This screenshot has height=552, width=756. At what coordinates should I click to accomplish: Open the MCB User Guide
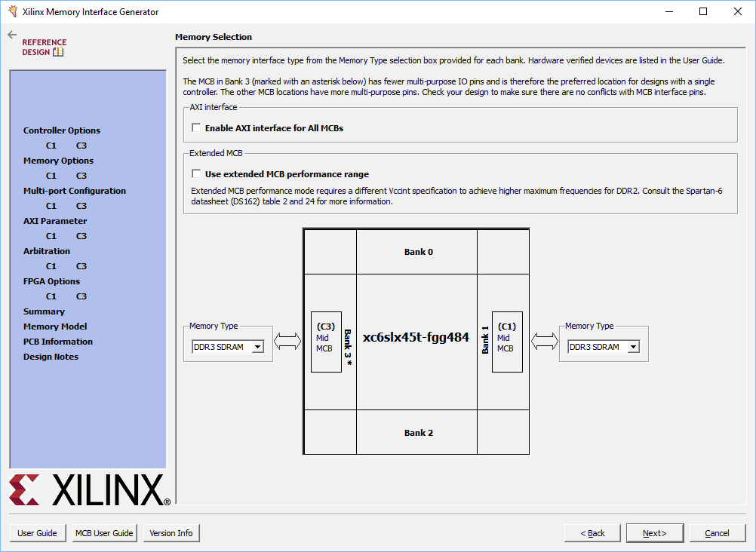click(x=104, y=533)
